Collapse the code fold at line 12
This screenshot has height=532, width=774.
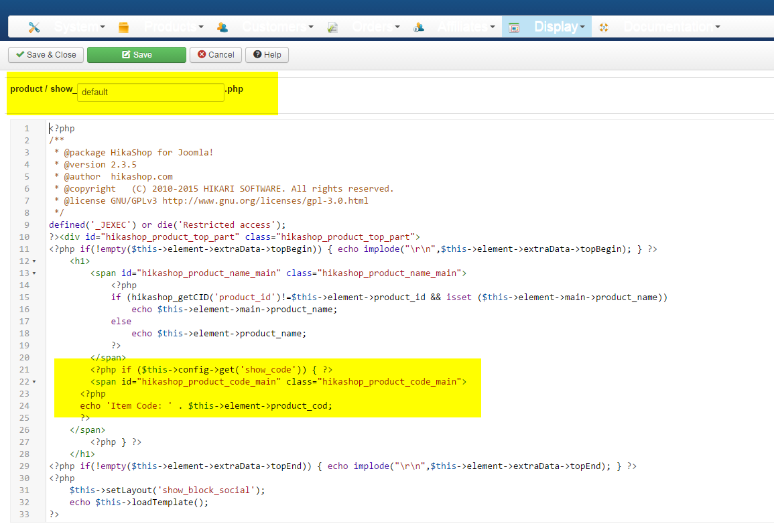click(x=34, y=261)
